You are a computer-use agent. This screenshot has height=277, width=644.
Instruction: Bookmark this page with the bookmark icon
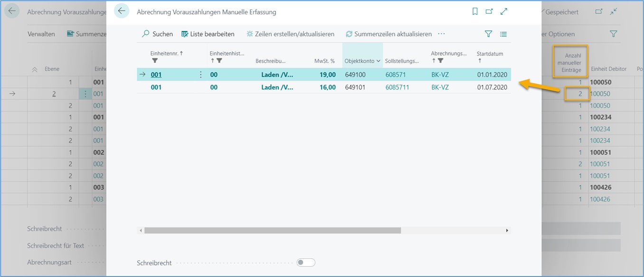tap(475, 11)
